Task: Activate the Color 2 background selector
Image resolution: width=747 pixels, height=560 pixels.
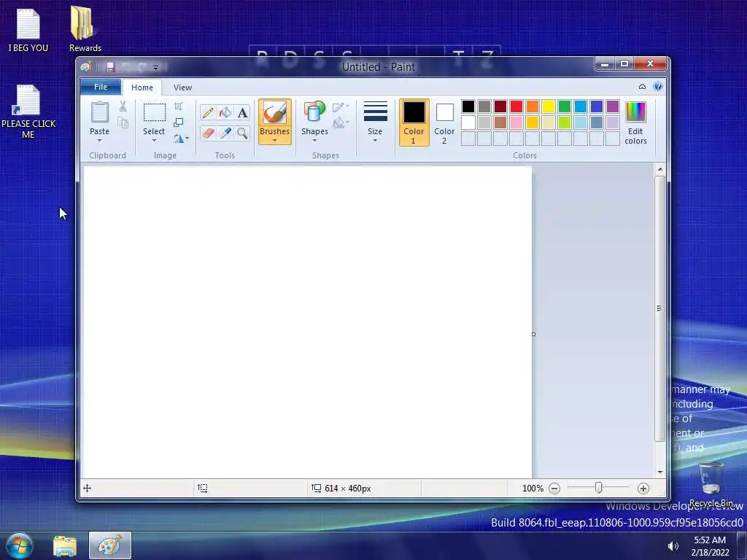Action: (x=444, y=122)
